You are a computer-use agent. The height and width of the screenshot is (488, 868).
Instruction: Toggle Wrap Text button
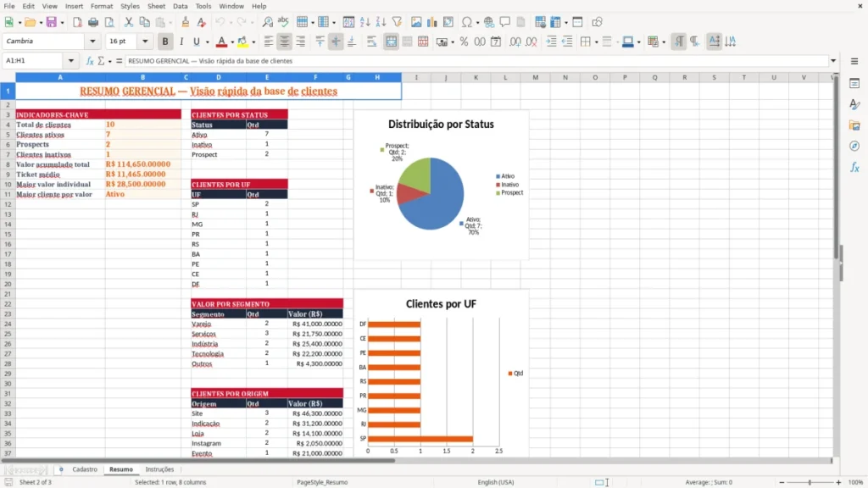pyautogui.click(x=371, y=42)
